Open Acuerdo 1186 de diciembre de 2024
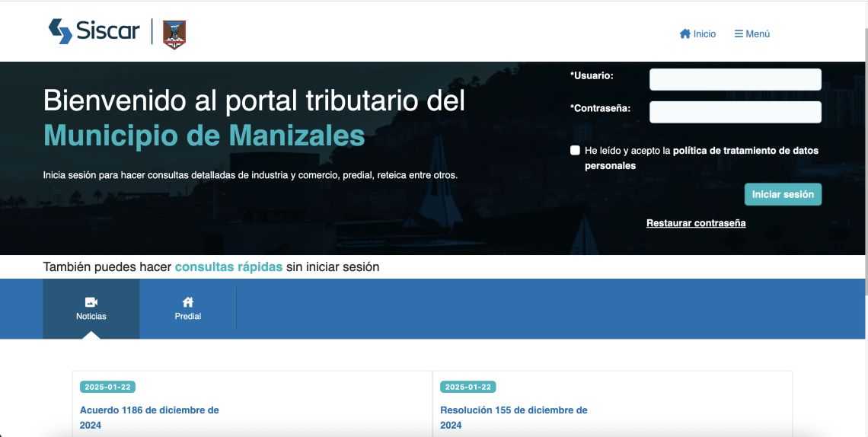 point(149,418)
